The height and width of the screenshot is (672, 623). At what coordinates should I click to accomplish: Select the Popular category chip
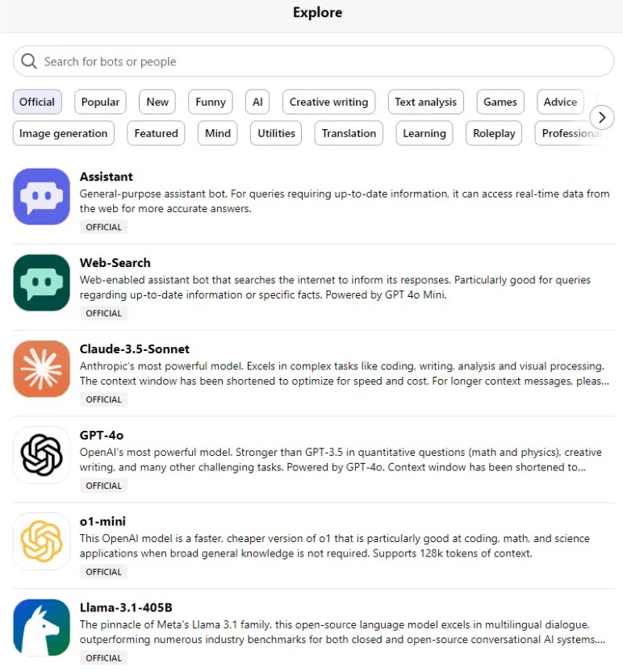tap(101, 102)
